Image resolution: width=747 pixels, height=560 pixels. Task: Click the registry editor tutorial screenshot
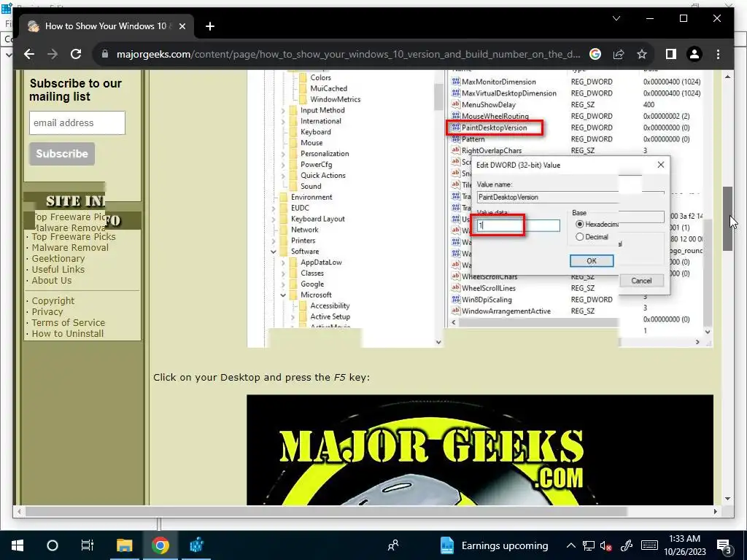click(x=480, y=209)
